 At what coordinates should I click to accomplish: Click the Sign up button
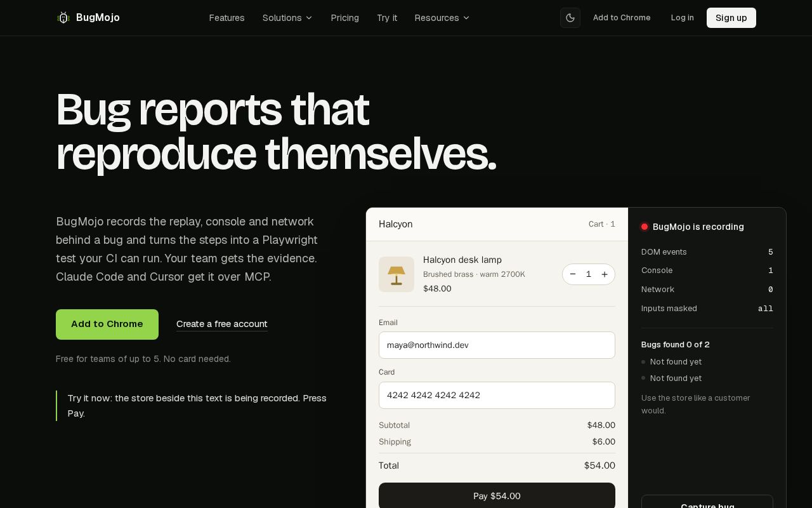[x=731, y=18]
